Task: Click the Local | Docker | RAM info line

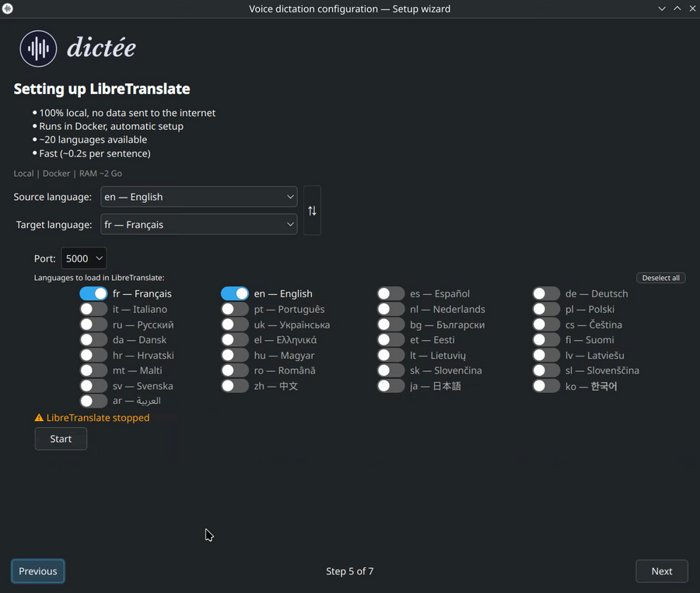Action: (x=68, y=174)
